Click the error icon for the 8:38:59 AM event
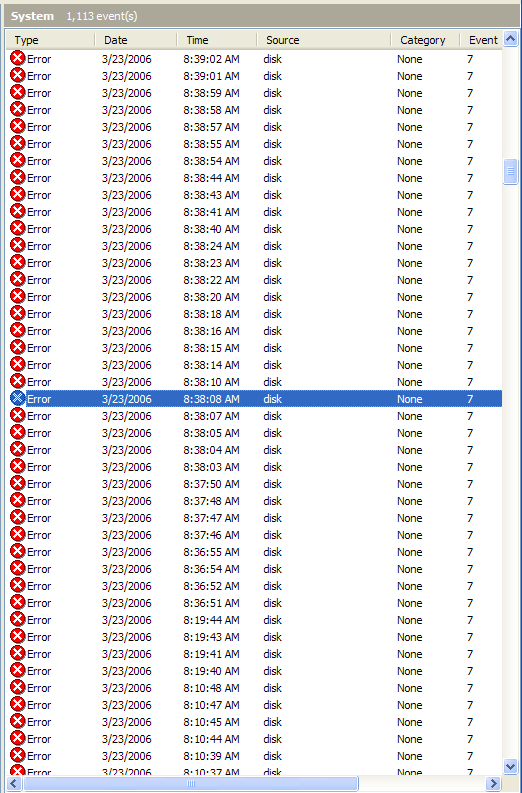This screenshot has width=522, height=793. [x=18, y=93]
